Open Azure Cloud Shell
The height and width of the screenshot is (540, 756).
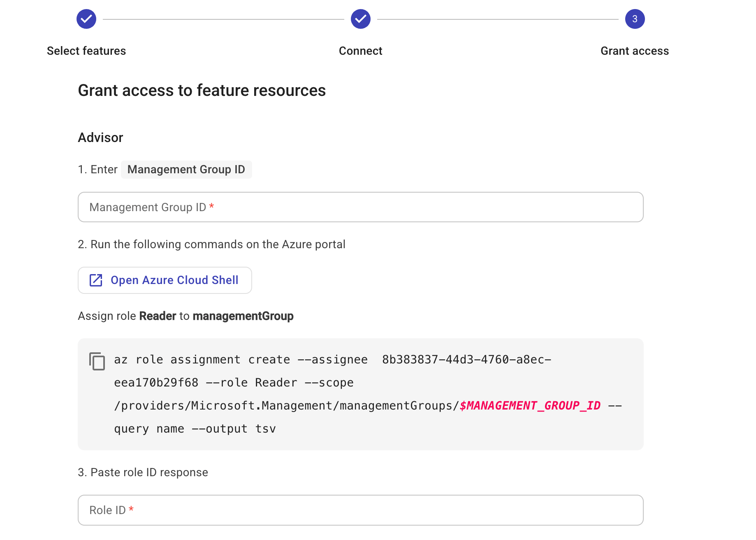click(x=165, y=280)
